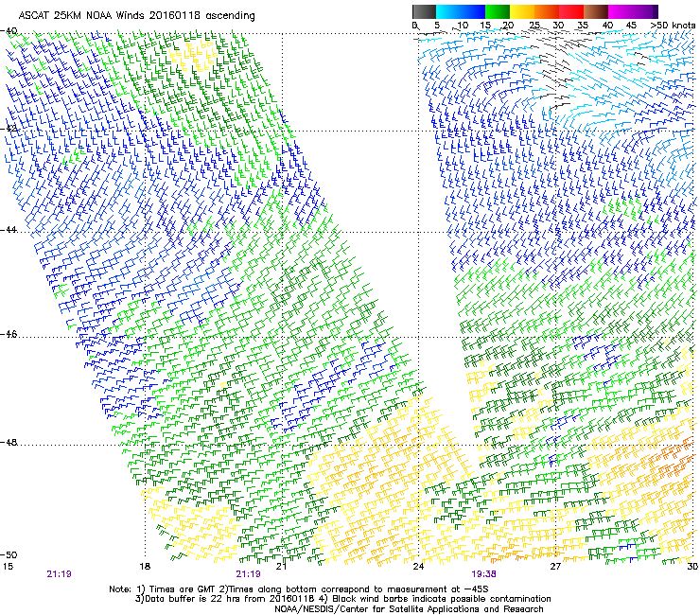
Task: Click the cyan 5-10 knots legend swatch
Action: (x=448, y=11)
